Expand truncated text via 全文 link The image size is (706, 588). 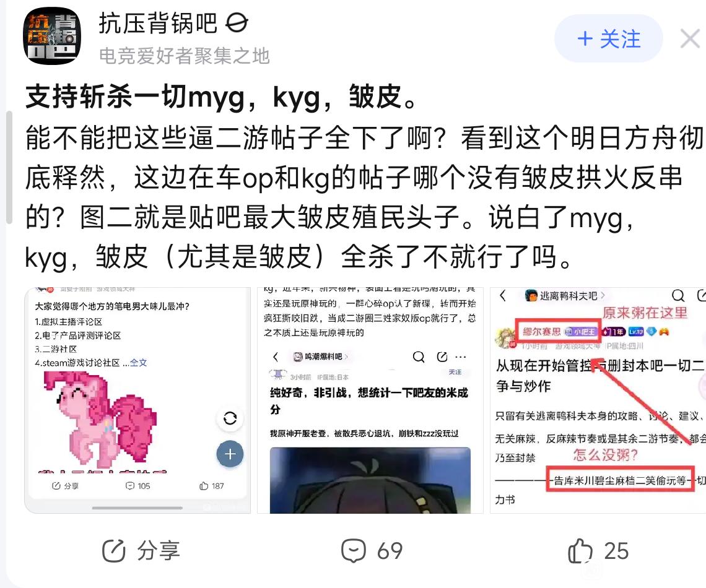(138, 363)
